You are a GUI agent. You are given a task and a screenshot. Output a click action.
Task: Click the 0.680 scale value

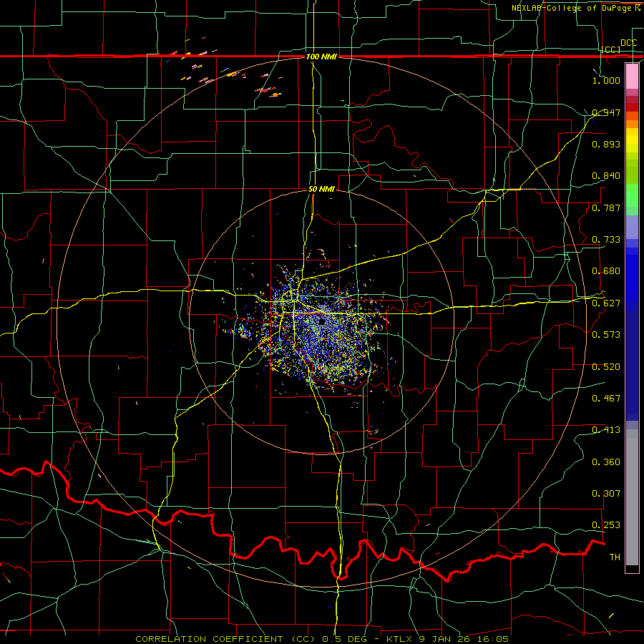click(x=606, y=271)
